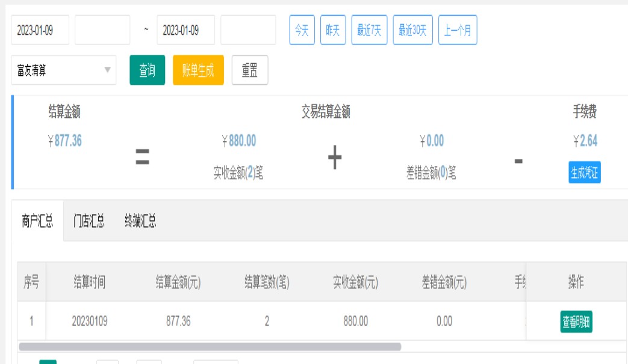Image resolution: width=628 pixels, height=364 pixels.
Task: Open the 富友清算 dropdown
Action: tap(63, 70)
